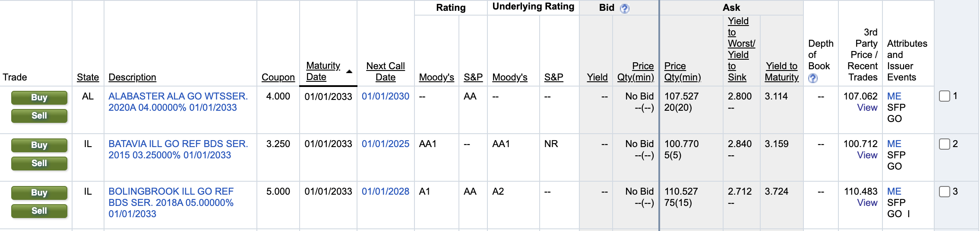Buy the Bolingbrook ILL GO bond

click(39, 193)
